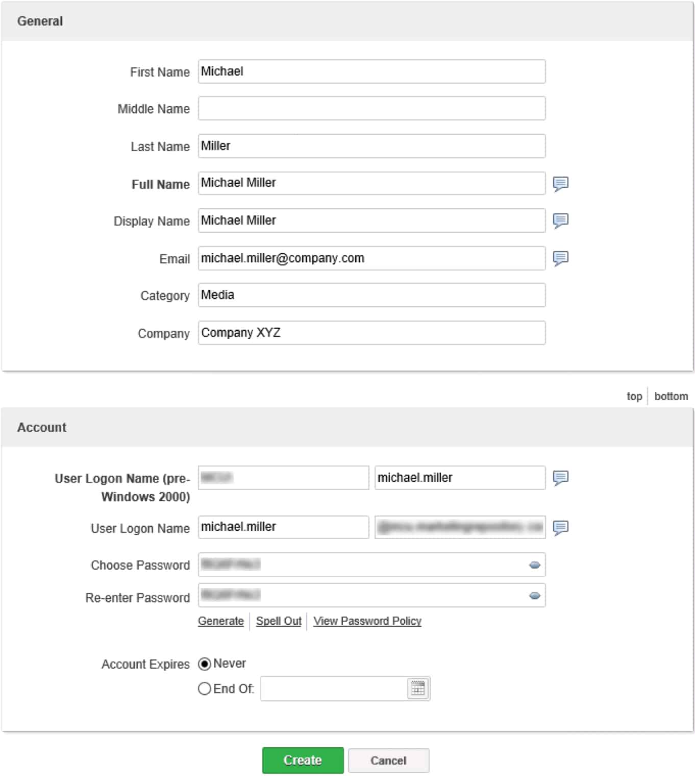The image size is (695, 784).
Task: Focus the empty Middle Name field
Action: coord(371,109)
